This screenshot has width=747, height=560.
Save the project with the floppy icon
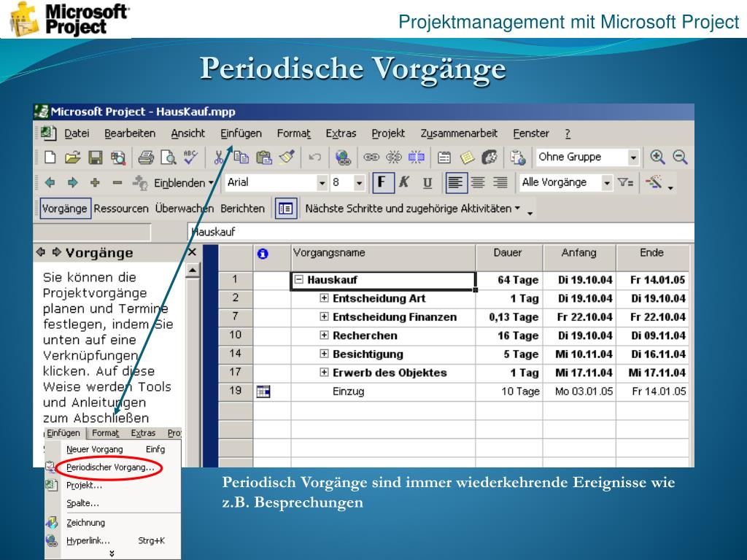96,157
